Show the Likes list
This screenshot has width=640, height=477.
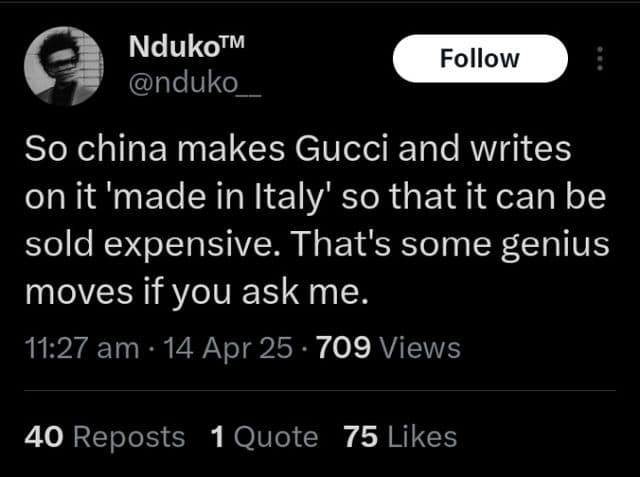[420, 437]
